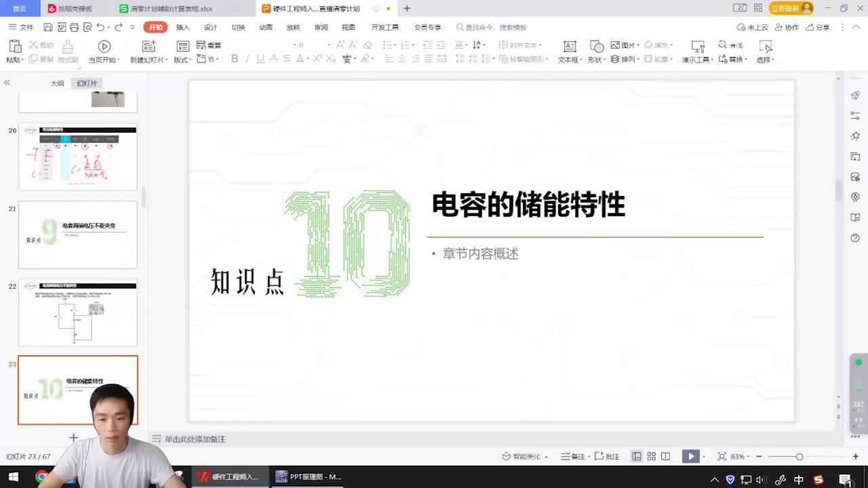Switch to the Animation (动画) ribbon tab

point(266,27)
